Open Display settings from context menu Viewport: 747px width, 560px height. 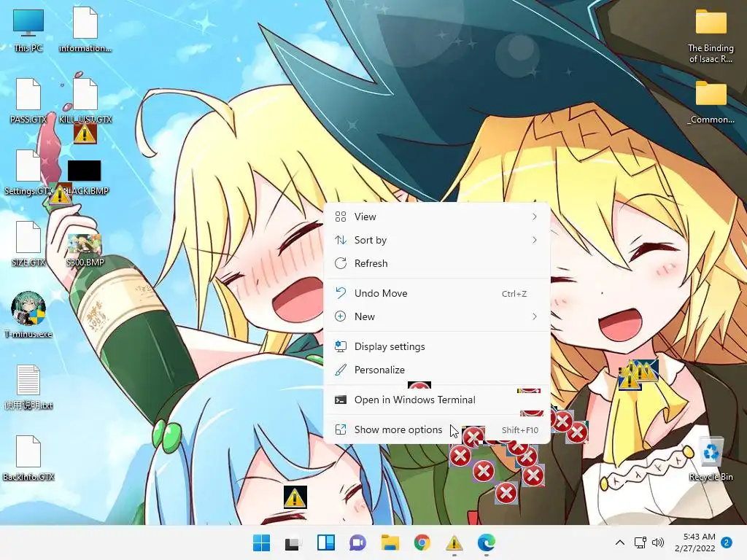436,346
